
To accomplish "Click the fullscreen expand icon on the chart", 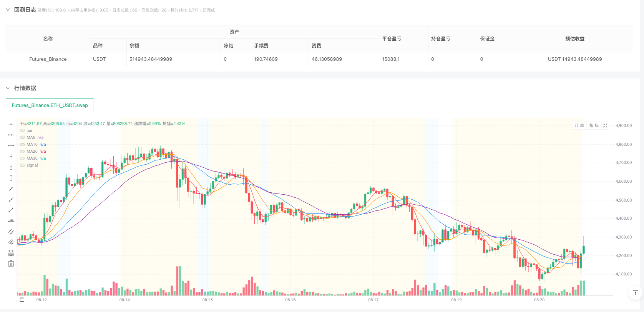I will [x=605, y=125].
